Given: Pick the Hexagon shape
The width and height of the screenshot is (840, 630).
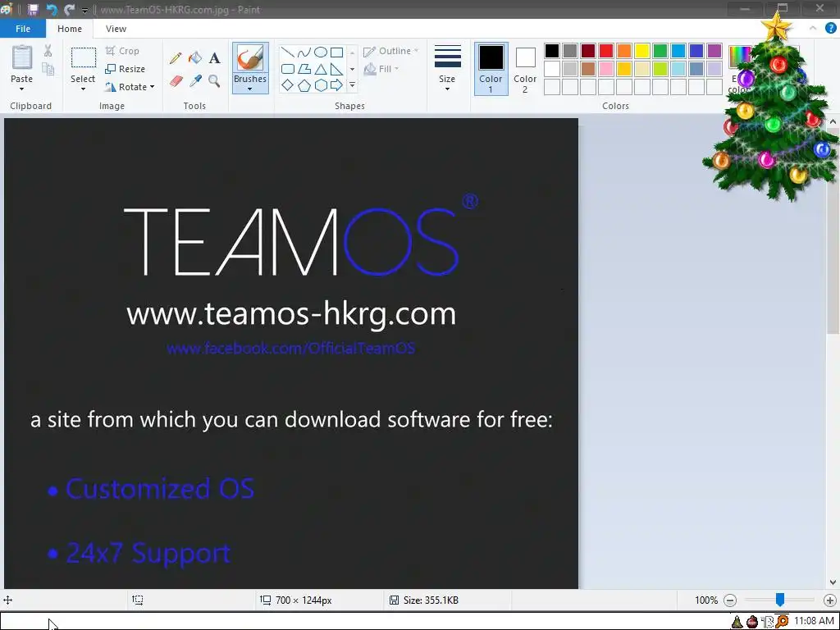Looking at the screenshot, I should [321, 84].
